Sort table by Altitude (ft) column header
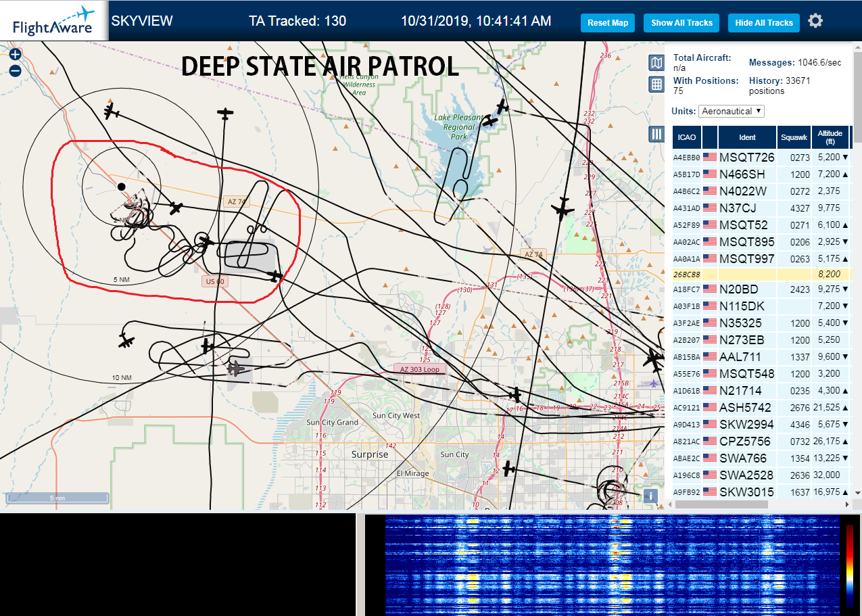 click(830, 137)
